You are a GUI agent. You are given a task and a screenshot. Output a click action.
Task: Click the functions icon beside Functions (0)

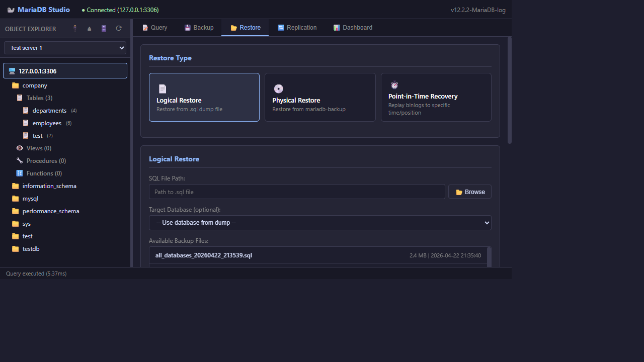pyautogui.click(x=20, y=173)
